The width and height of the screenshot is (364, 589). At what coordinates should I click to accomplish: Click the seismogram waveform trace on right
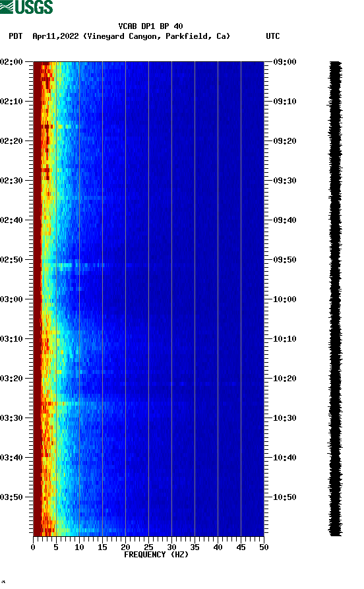coord(335,299)
